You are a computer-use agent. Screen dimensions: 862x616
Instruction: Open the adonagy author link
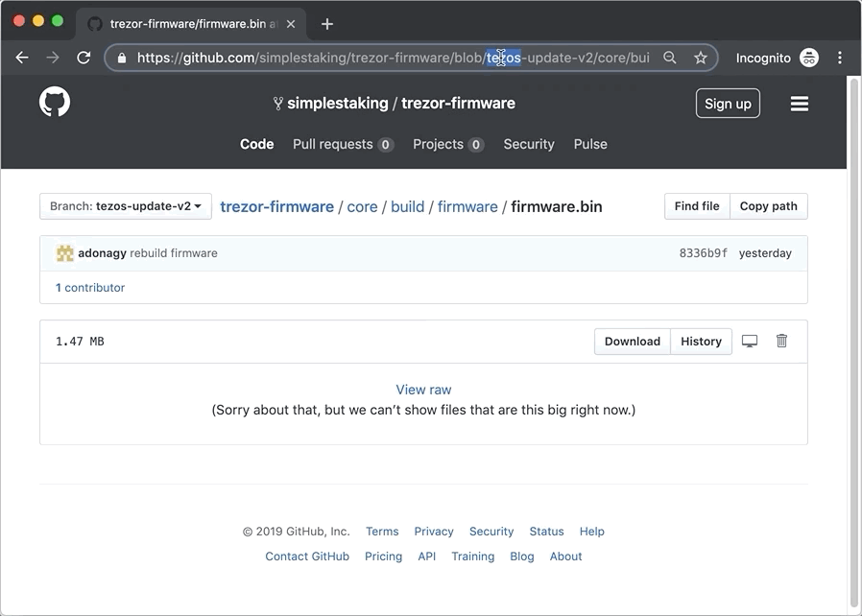tap(103, 253)
